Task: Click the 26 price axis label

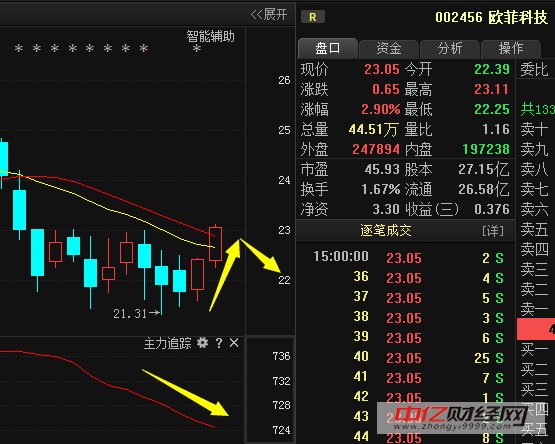Action: [284, 80]
